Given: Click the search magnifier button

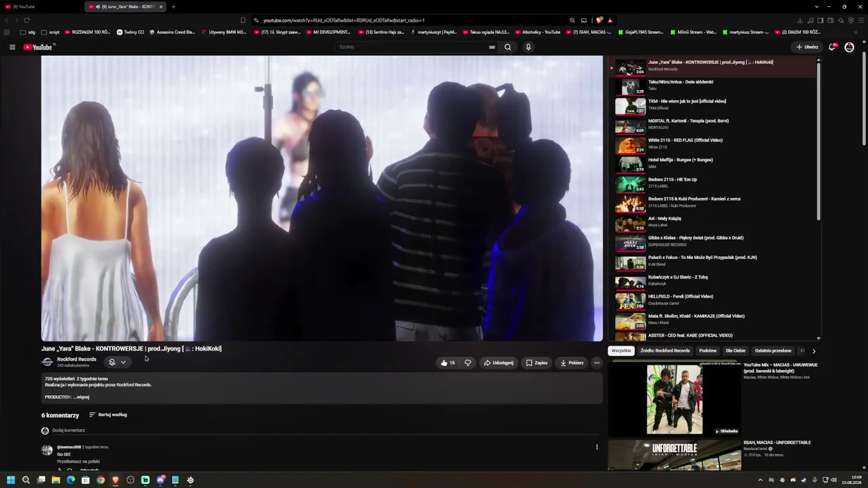Looking at the screenshot, I should tap(507, 47).
